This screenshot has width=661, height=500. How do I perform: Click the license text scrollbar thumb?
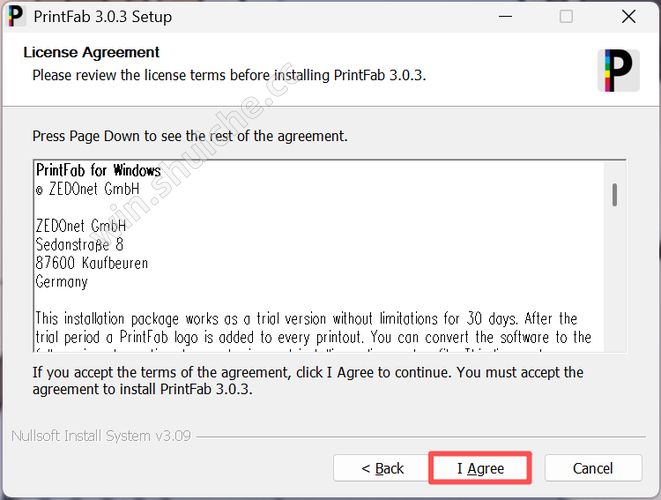tap(615, 195)
